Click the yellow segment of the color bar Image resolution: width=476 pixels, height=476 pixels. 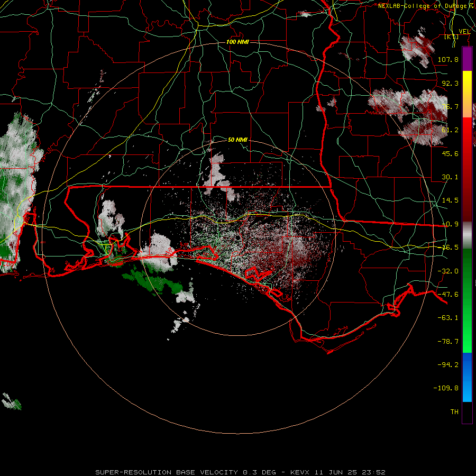click(467, 83)
